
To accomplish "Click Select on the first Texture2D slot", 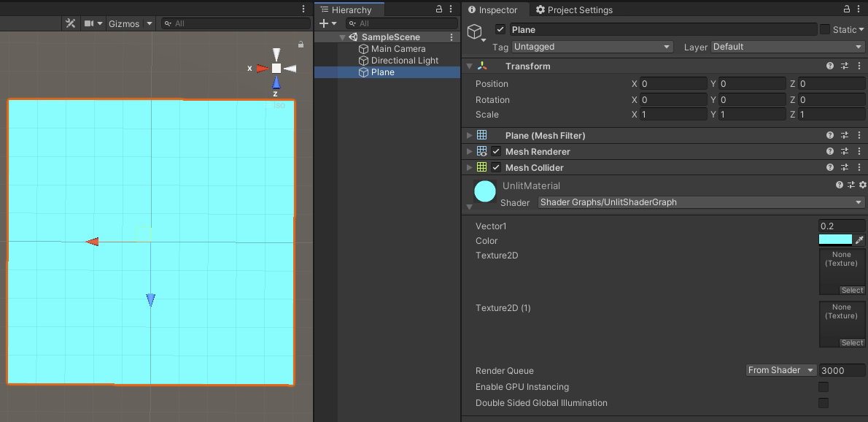I will [852, 290].
